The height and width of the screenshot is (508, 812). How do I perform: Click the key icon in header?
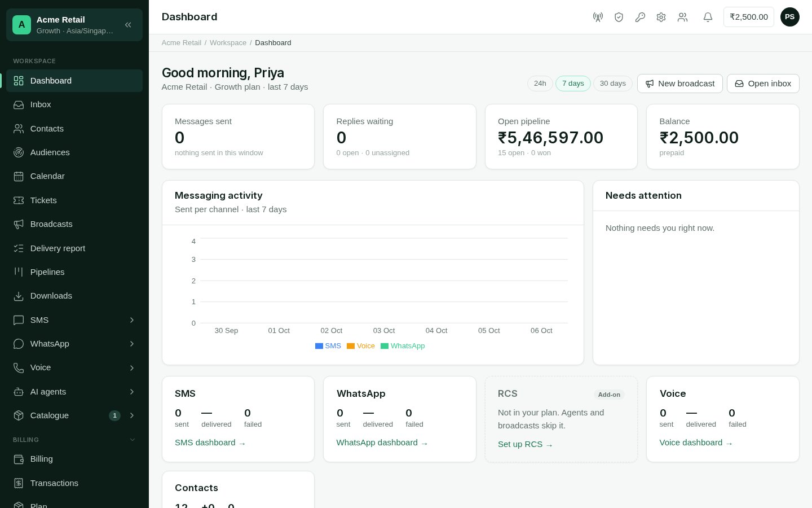640,17
